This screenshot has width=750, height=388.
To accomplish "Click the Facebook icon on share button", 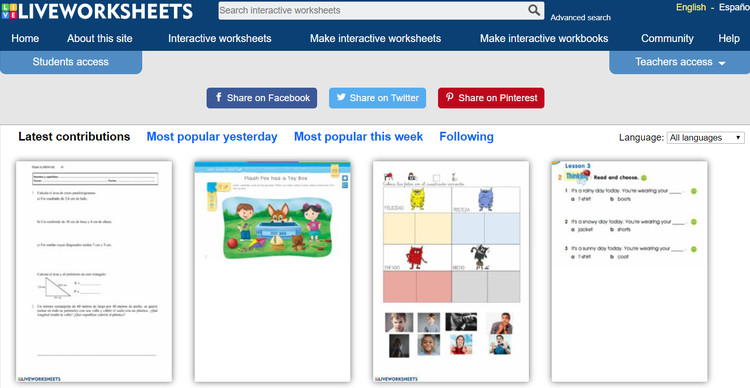I will [x=219, y=98].
